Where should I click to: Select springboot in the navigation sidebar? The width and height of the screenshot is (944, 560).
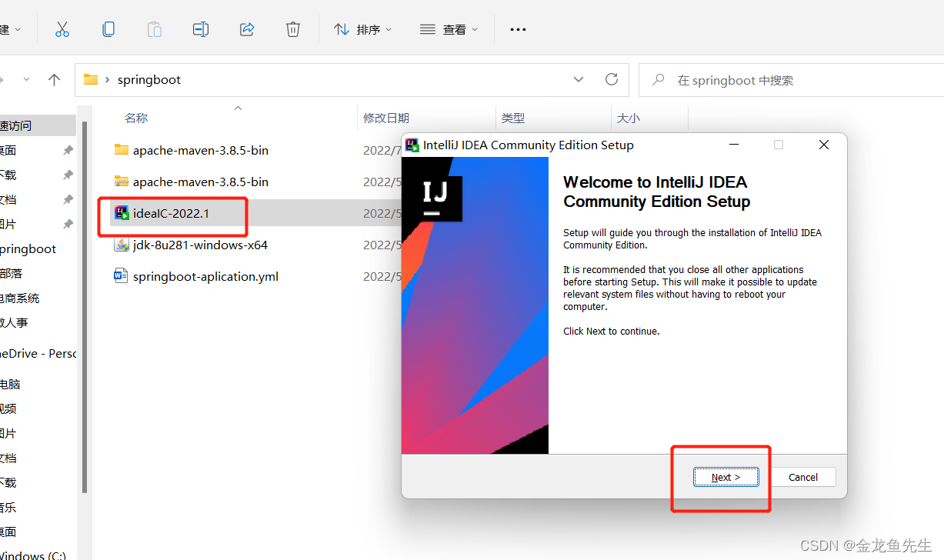click(x=28, y=248)
